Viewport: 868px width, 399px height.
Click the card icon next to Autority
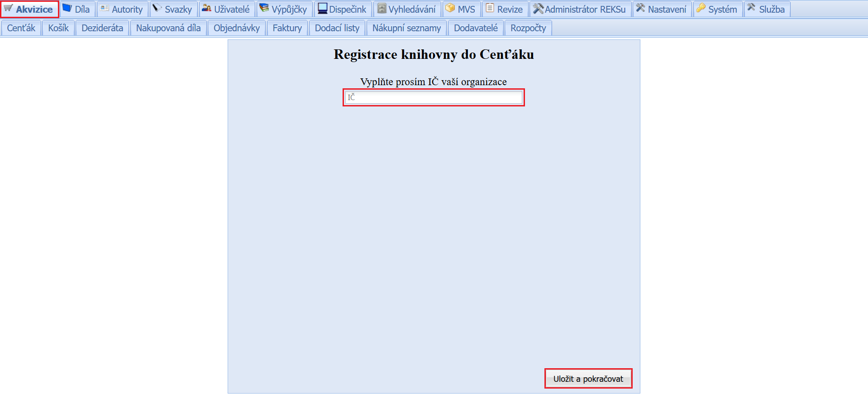click(105, 8)
